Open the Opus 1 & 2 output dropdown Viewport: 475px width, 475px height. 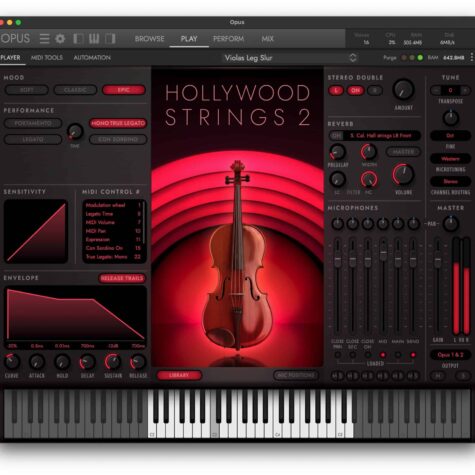coord(450,355)
